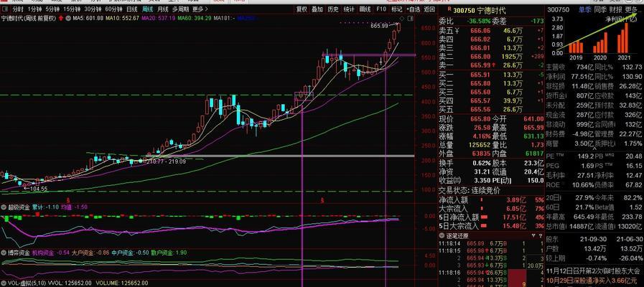644x287 pixels.
Task: Click the diamond icon at chart top right
Action: (x=401, y=19)
